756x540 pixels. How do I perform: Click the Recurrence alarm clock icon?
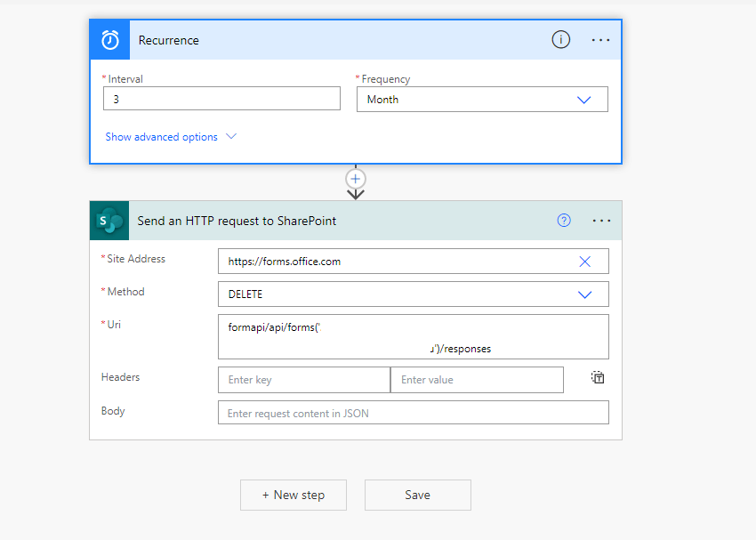(110, 40)
